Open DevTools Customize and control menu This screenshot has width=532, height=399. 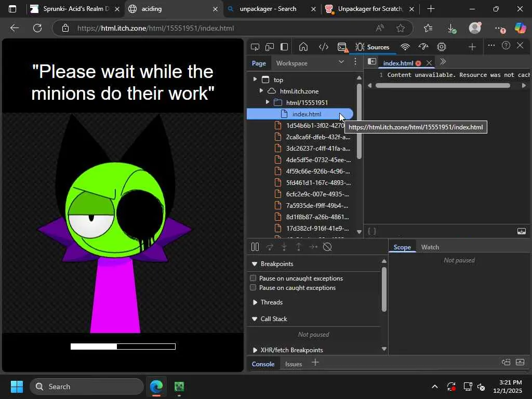click(x=491, y=46)
